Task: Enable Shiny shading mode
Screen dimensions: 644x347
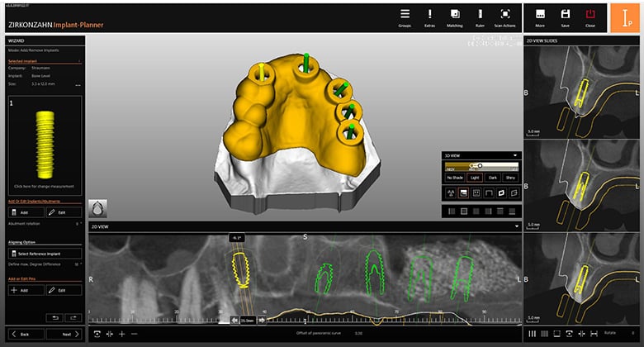Action: (512, 177)
